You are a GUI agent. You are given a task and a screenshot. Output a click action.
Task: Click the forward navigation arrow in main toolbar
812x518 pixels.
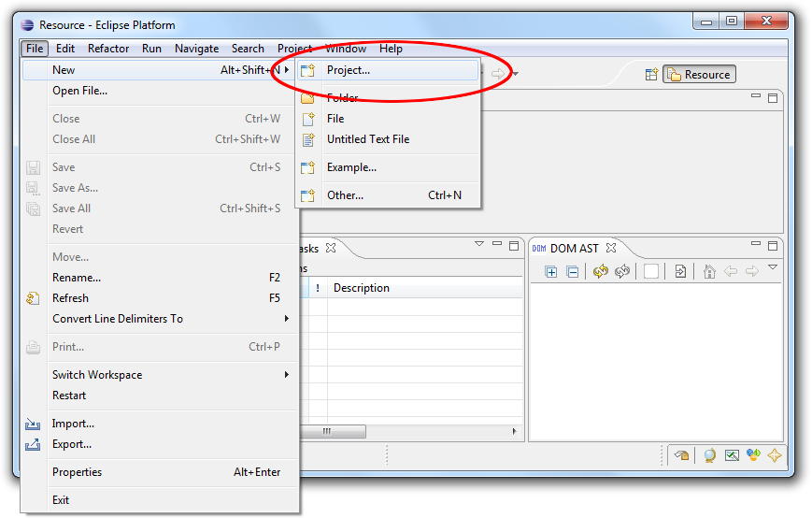point(498,74)
